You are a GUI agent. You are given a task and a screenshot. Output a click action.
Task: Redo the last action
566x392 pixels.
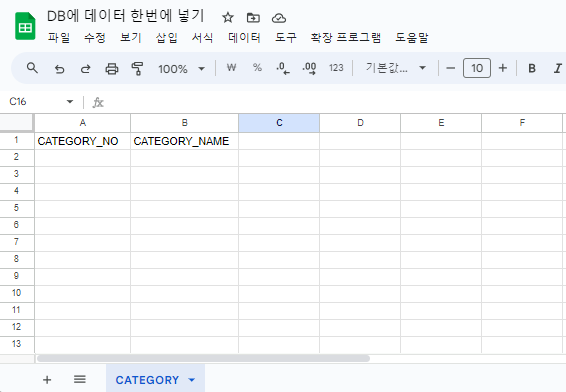(x=86, y=68)
